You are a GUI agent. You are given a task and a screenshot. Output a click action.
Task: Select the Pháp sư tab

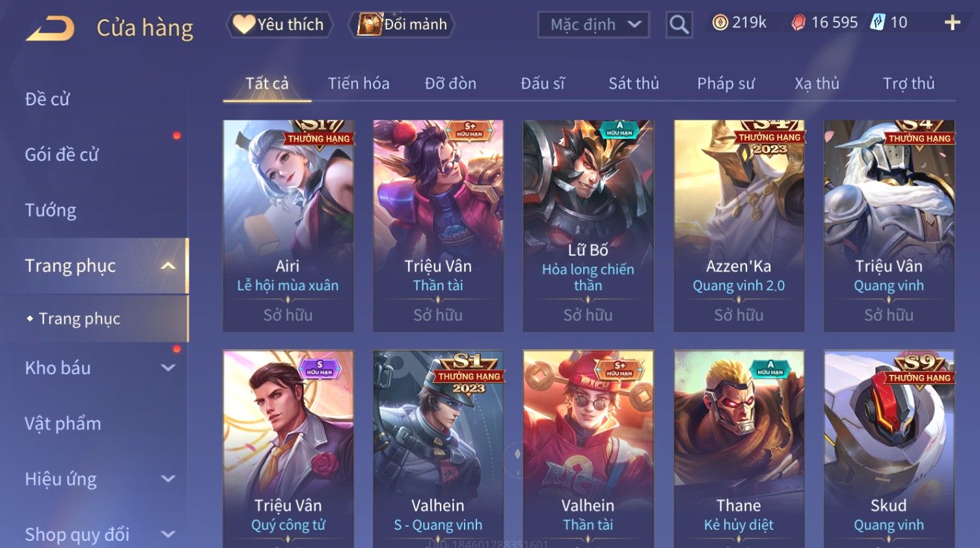pyautogui.click(x=726, y=83)
